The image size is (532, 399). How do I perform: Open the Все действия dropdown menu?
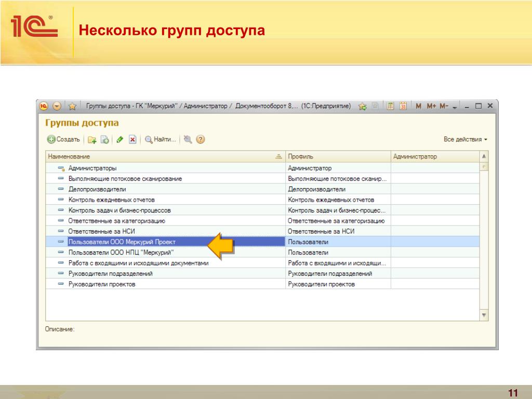[x=465, y=139]
